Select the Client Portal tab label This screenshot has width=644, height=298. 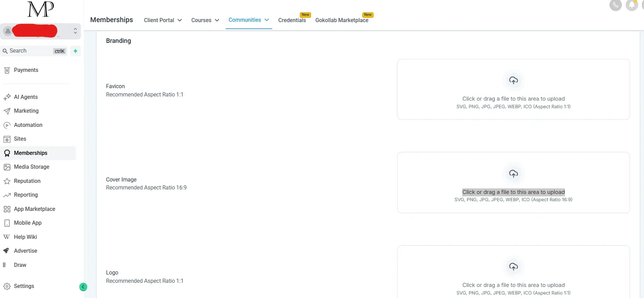tap(159, 20)
